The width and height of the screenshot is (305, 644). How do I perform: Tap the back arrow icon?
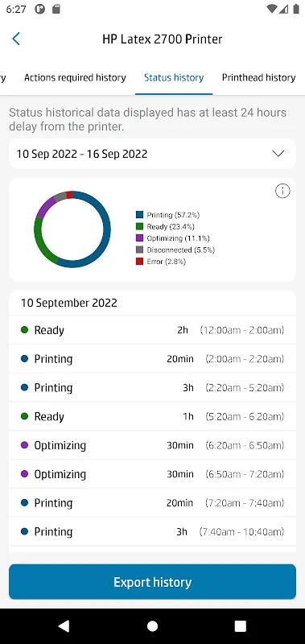pyautogui.click(x=16, y=39)
